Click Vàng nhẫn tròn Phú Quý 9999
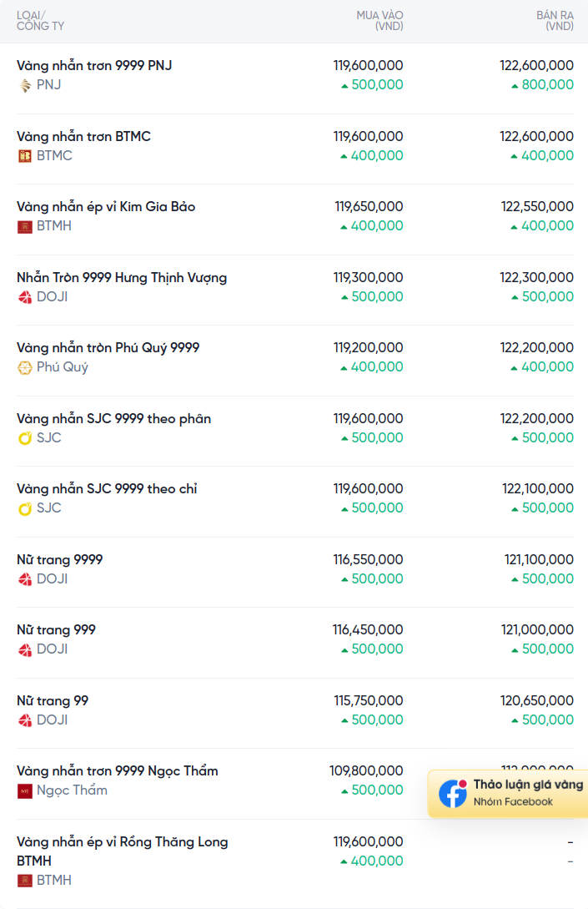The image size is (588, 909). point(108,347)
